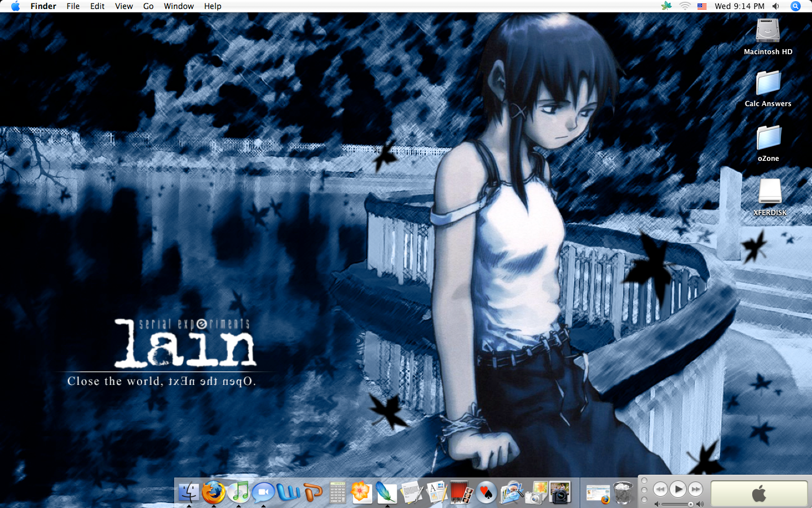Open the orange flower app icon
Image resolution: width=812 pixels, height=508 pixels.
coord(361,492)
